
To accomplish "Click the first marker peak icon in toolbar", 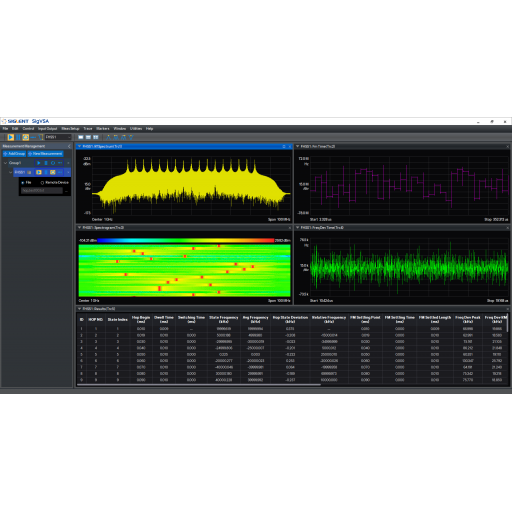I will (108, 137).
